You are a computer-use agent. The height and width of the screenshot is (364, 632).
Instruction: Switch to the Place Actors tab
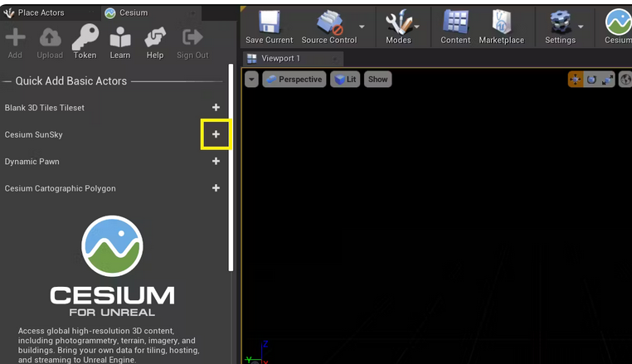[x=35, y=13]
